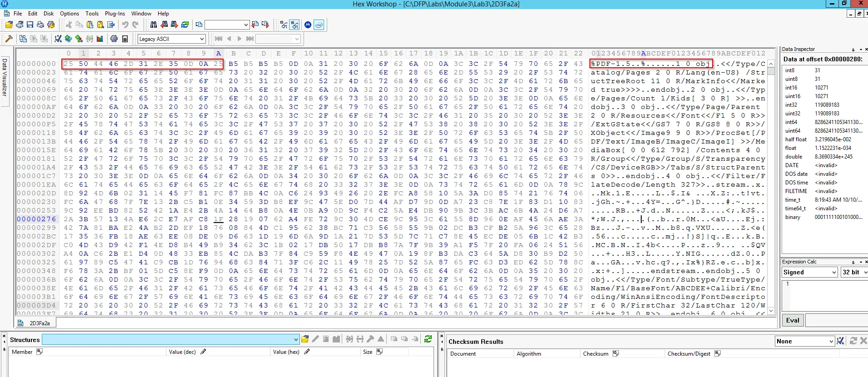Save the file with the floppy disk icon
The width and height of the screenshot is (868, 377).
pyautogui.click(x=30, y=25)
